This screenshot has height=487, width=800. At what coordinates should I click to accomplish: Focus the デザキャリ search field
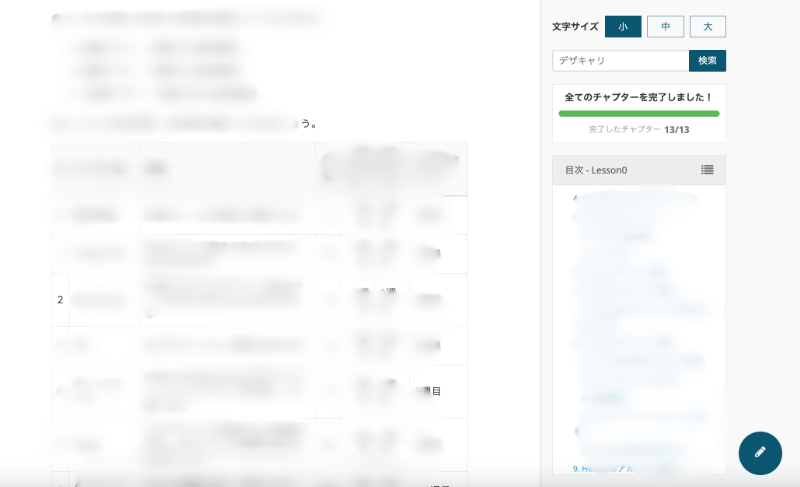tap(620, 61)
